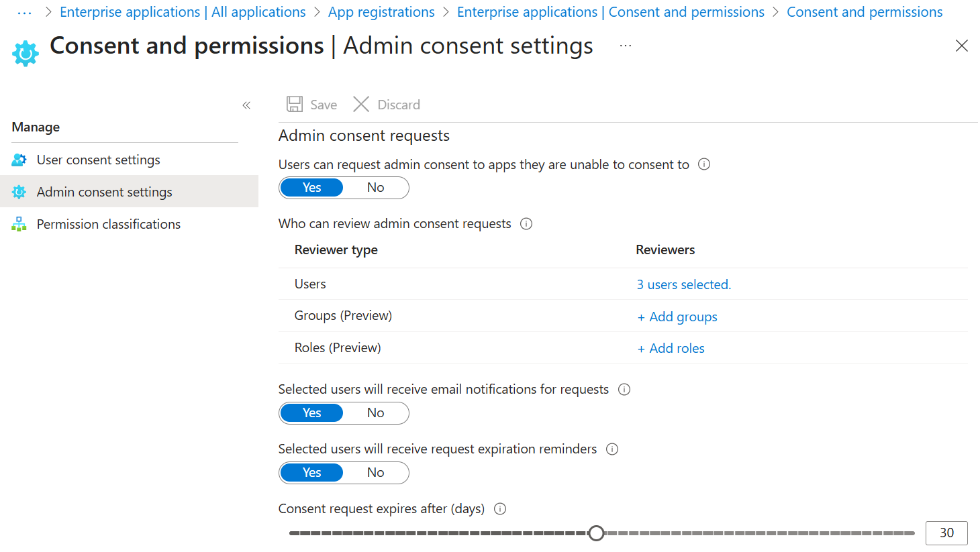The height and width of the screenshot is (552, 980).
Task: Click the info icon for 'Consent request expires after (days)'
Action: pos(499,508)
